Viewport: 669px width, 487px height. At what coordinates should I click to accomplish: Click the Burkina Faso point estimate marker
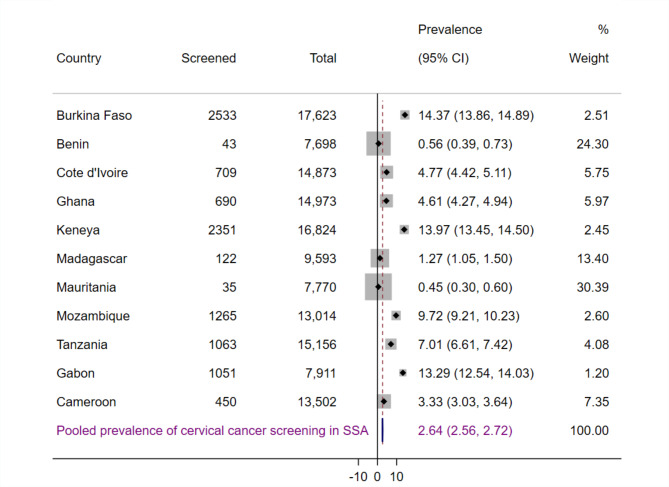[x=404, y=115]
